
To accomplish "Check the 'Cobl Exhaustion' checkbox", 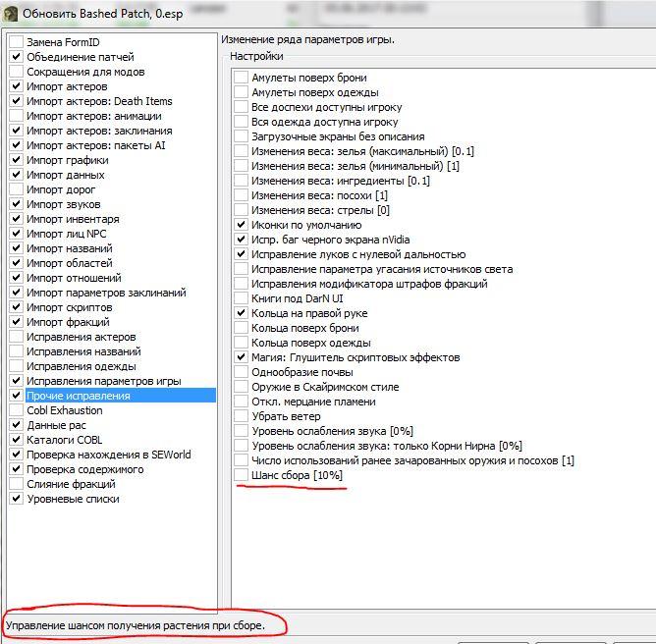I will tap(16, 410).
